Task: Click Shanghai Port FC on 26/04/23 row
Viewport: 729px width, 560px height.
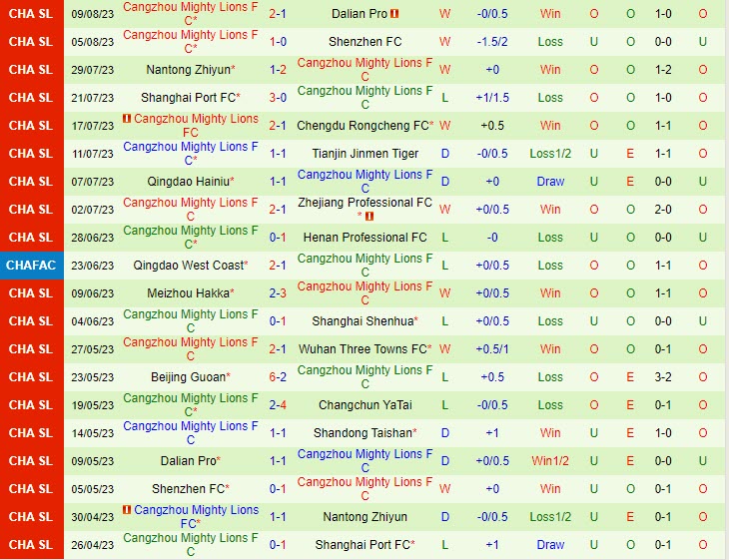Action: (x=364, y=545)
